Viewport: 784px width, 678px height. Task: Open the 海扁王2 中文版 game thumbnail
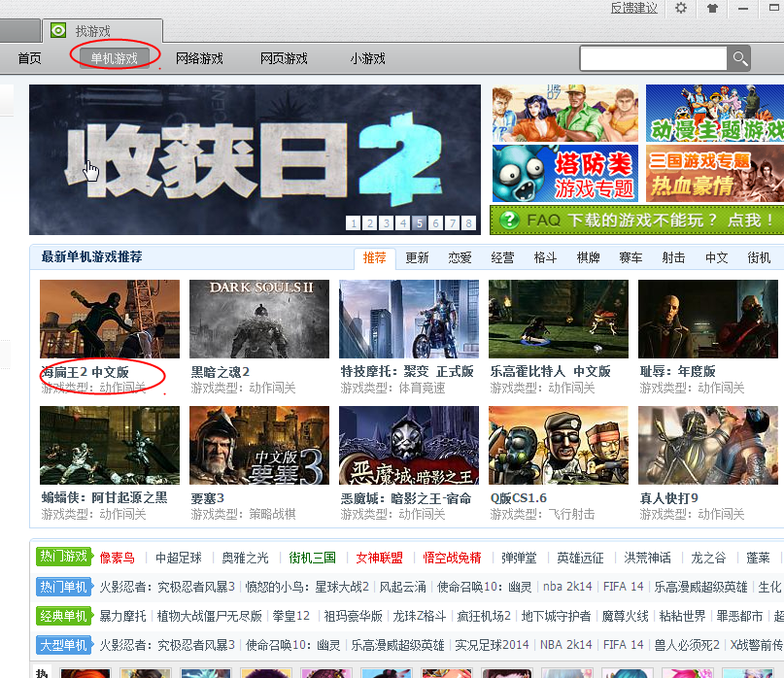[110, 319]
